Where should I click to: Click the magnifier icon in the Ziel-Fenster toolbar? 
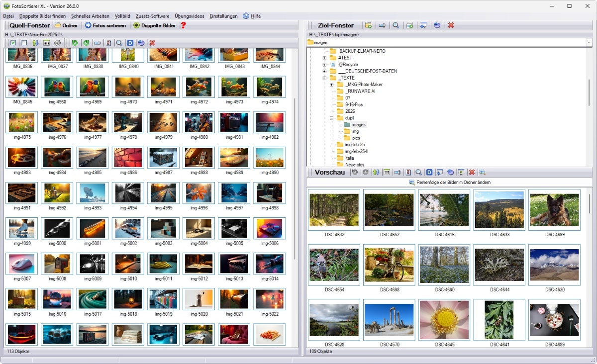396,25
